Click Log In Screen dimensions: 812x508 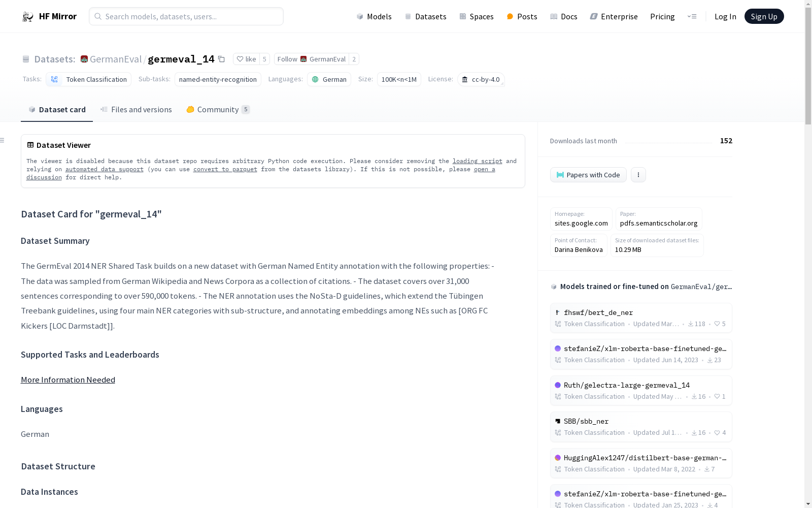725,16
